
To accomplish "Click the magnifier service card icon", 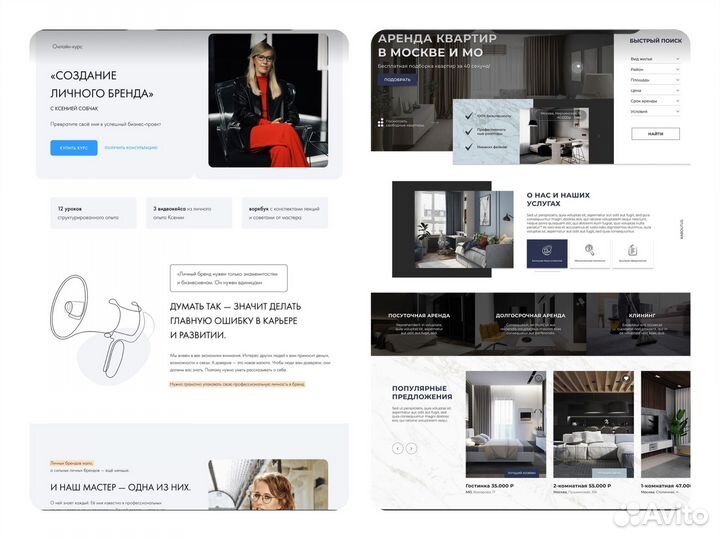I will tap(590, 251).
